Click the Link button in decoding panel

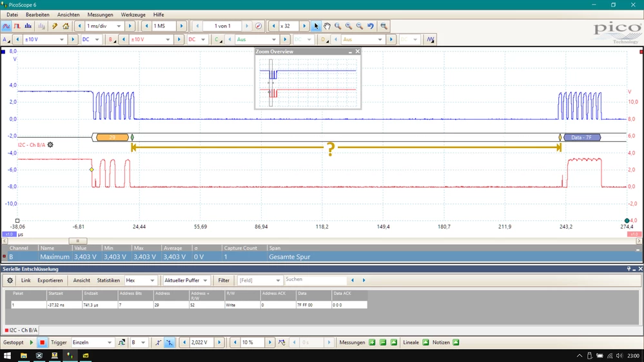(26, 280)
